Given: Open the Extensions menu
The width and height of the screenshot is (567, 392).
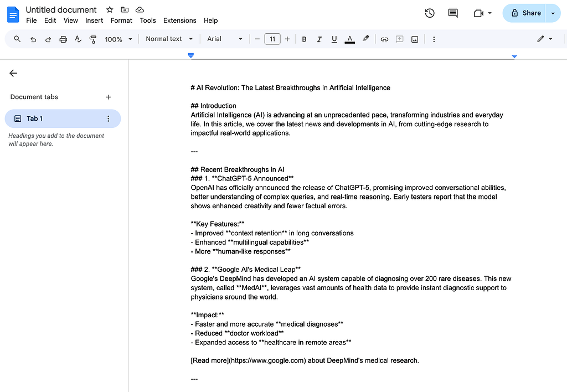Looking at the screenshot, I should (179, 20).
